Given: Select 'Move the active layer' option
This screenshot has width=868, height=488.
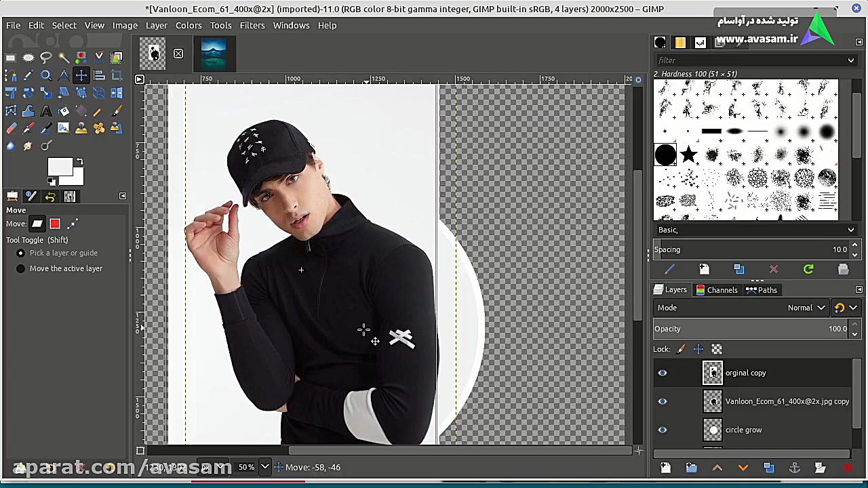Looking at the screenshot, I should 21,268.
